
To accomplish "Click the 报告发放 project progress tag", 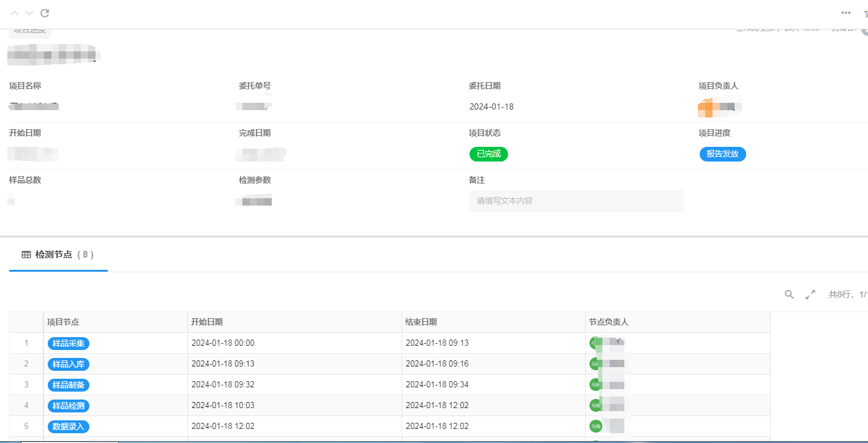I will tap(722, 154).
